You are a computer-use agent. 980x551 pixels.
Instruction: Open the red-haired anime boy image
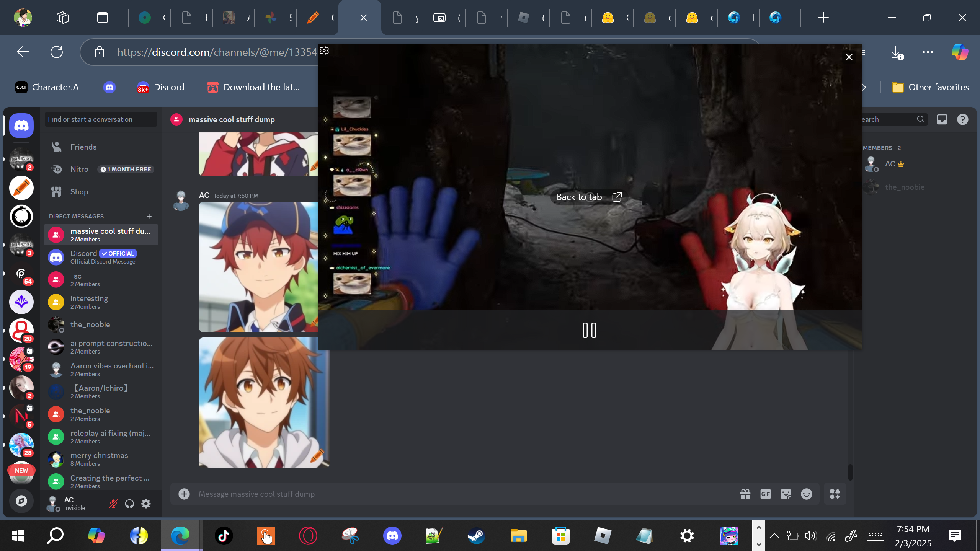(258, 267)
